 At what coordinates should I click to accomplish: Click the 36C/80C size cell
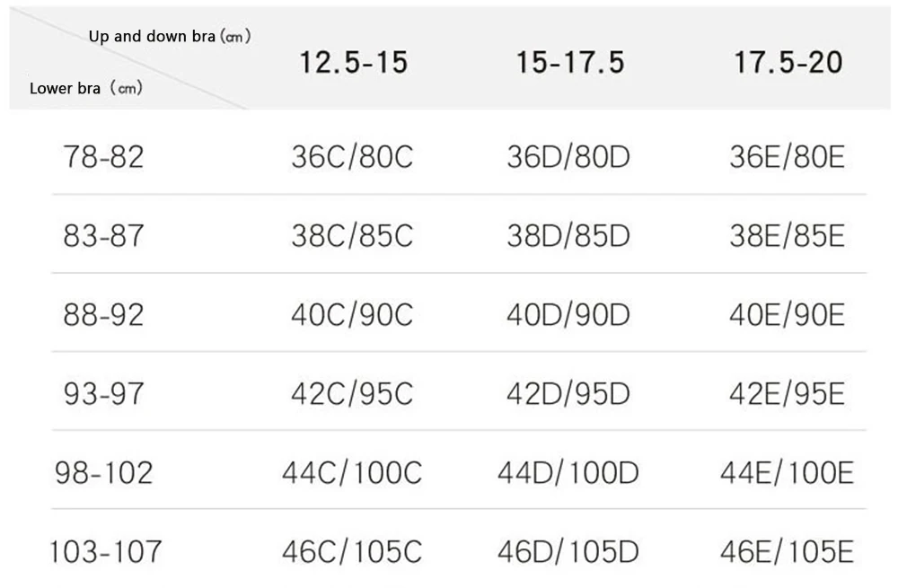point(352,157)
